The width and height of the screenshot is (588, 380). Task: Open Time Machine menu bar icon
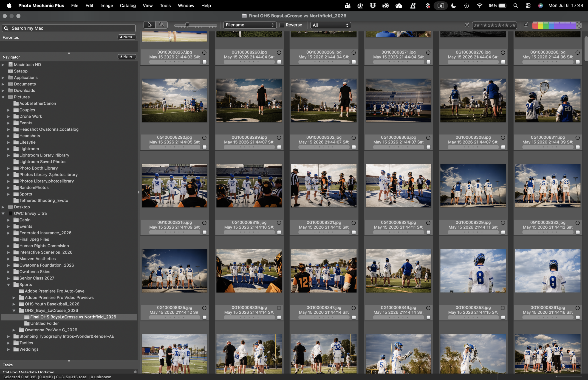point(466,6)
